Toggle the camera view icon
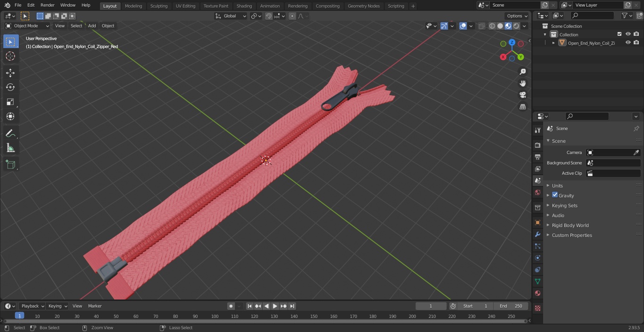The height and width of the screenshot is (332, 644). [522, 95]
